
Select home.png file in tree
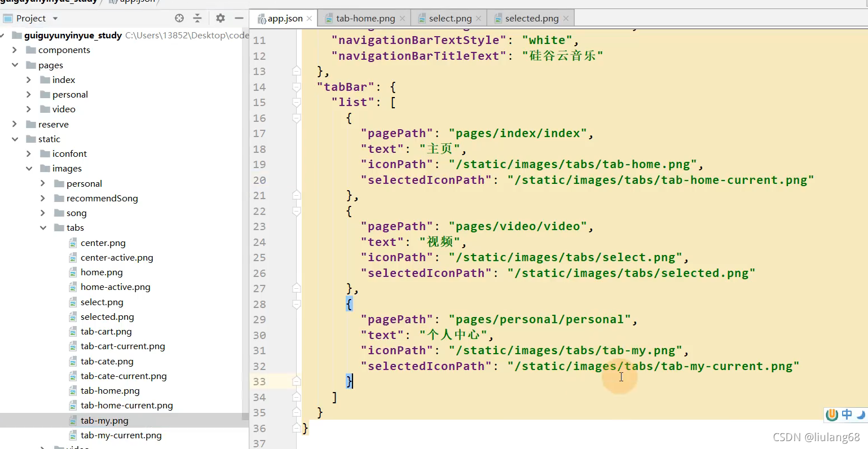(x=102, y=272)
